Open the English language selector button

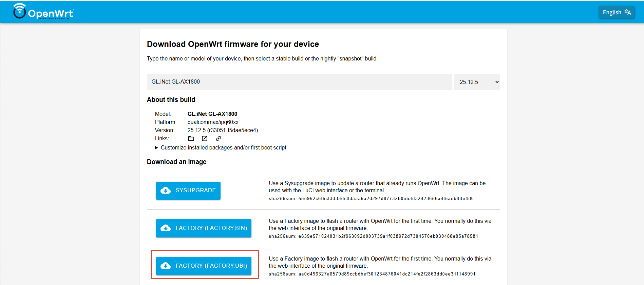(x=617, y=12)
